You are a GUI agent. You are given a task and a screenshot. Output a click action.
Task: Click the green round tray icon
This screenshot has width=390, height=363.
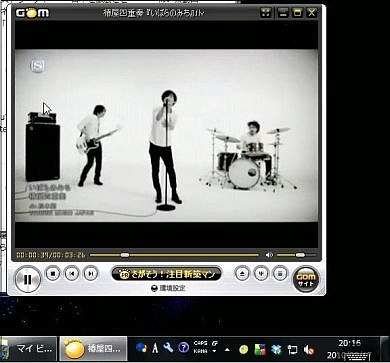tap(244, 349)
